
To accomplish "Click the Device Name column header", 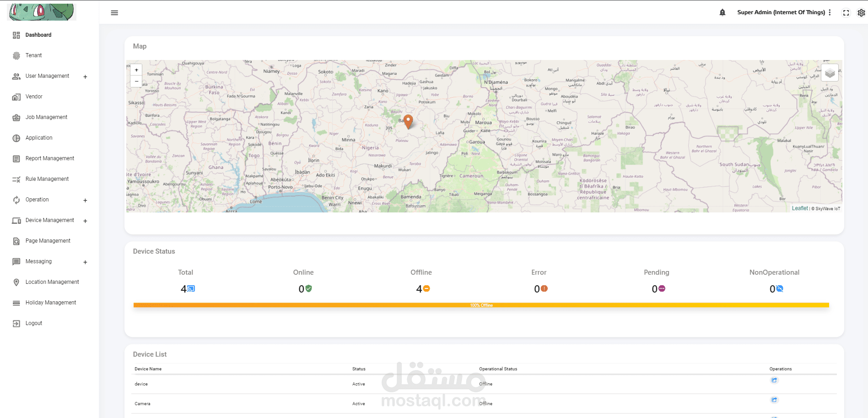I will [x=148, y=369].
